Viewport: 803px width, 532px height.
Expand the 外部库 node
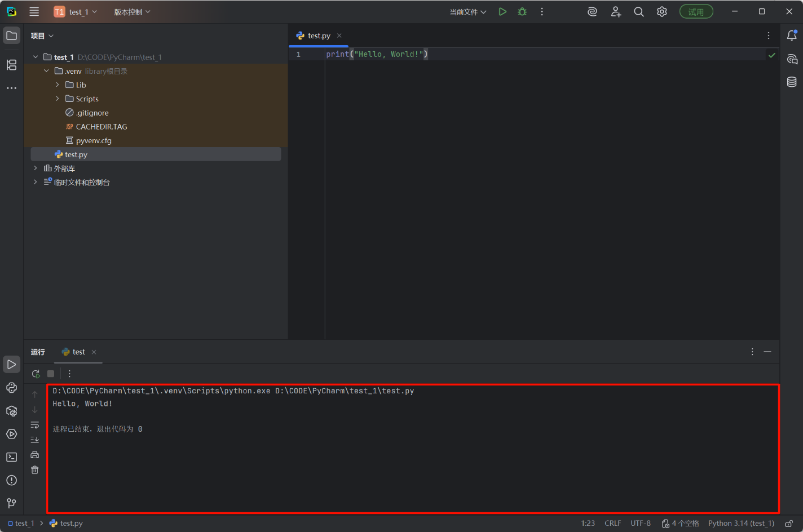[x=36, y=168]
